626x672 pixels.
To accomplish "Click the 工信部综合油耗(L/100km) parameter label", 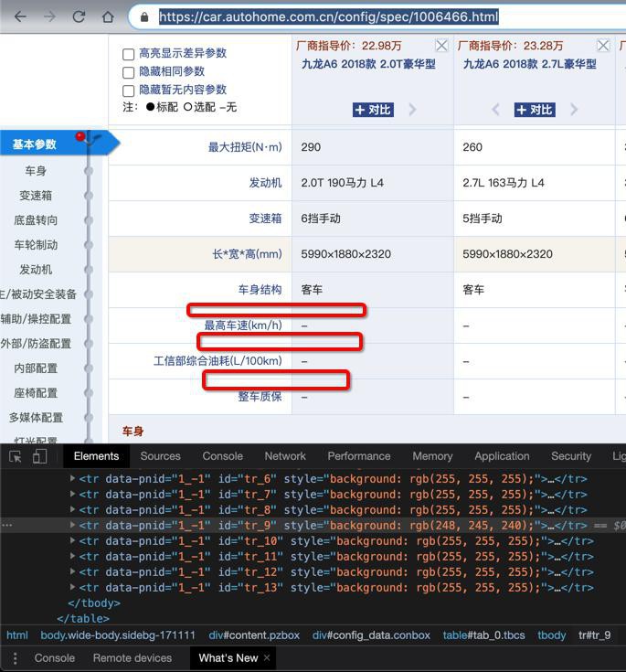I will (218, 361).
